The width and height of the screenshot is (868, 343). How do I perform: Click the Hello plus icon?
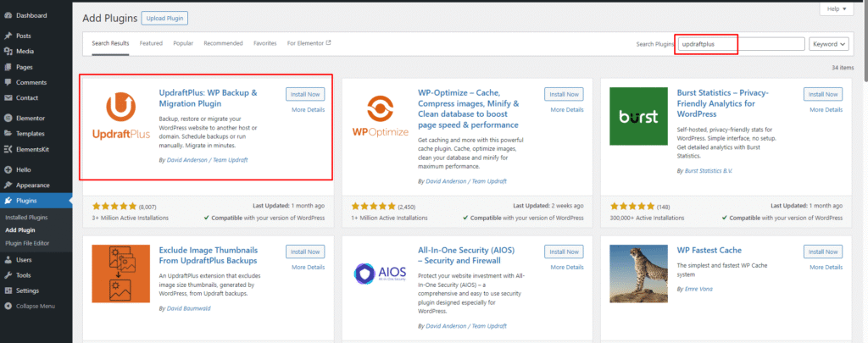8,170
